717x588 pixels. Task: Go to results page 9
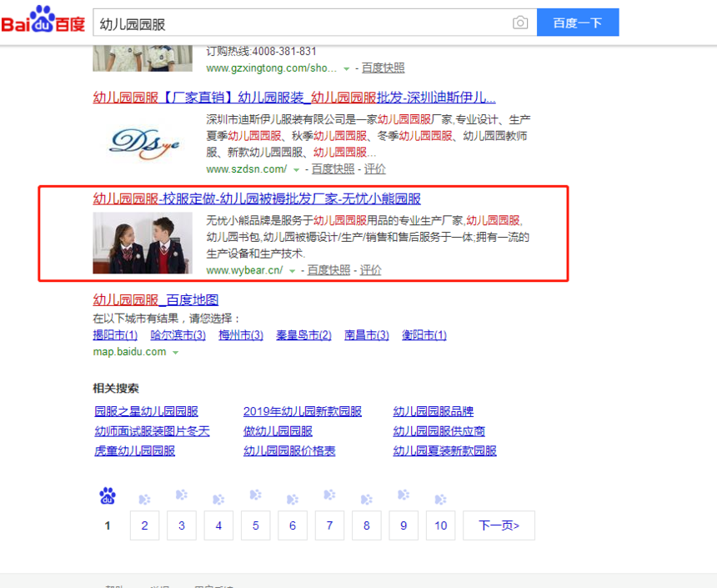pos(404,525)
